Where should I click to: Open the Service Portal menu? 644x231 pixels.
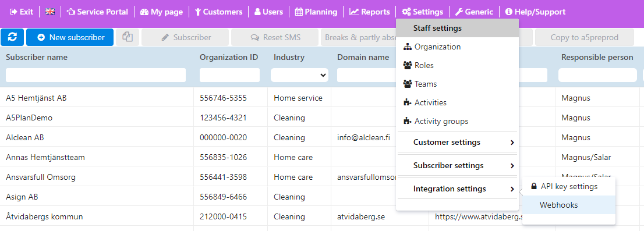click(97, 12)
